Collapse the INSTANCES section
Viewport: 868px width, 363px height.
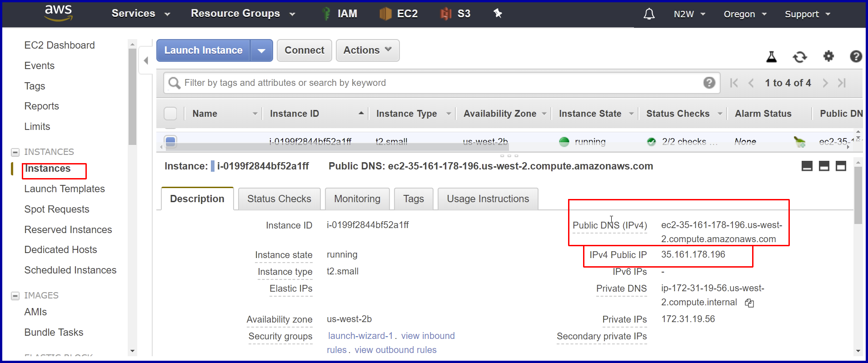pyautogui.click(x=15, y=152)
